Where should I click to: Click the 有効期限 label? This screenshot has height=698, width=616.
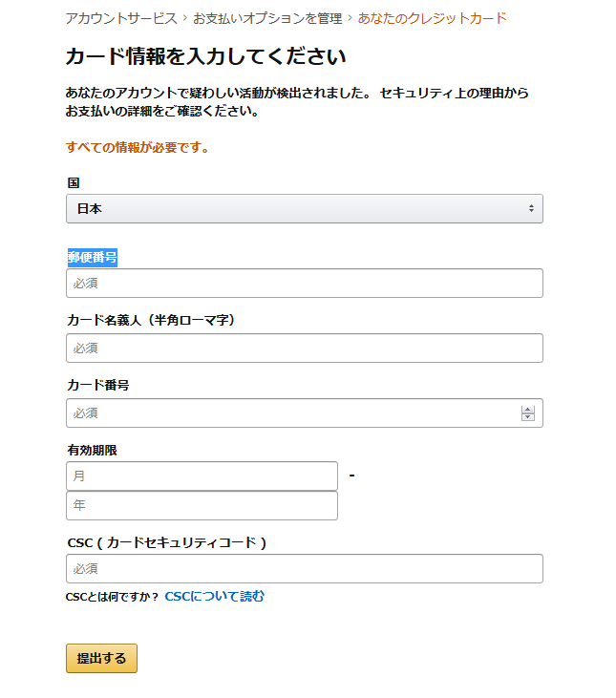pos(92,450)
